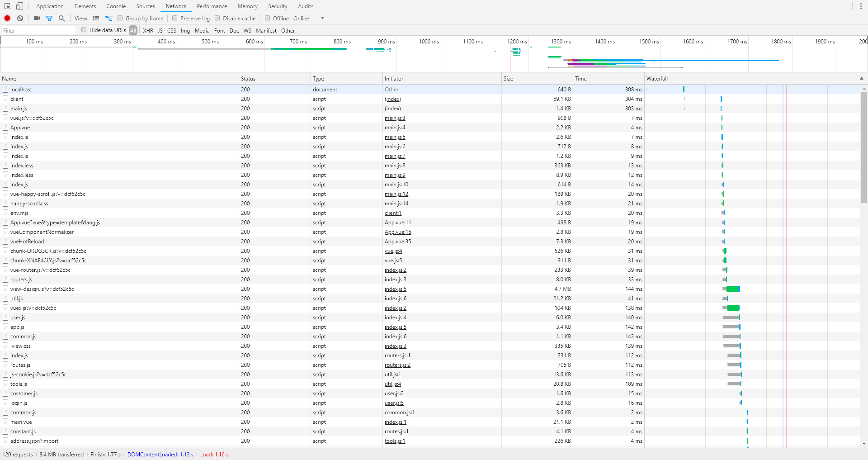Screen dimensions: 868x460
Task: Filter requests by Media
Action: click(x=202, y=31)
